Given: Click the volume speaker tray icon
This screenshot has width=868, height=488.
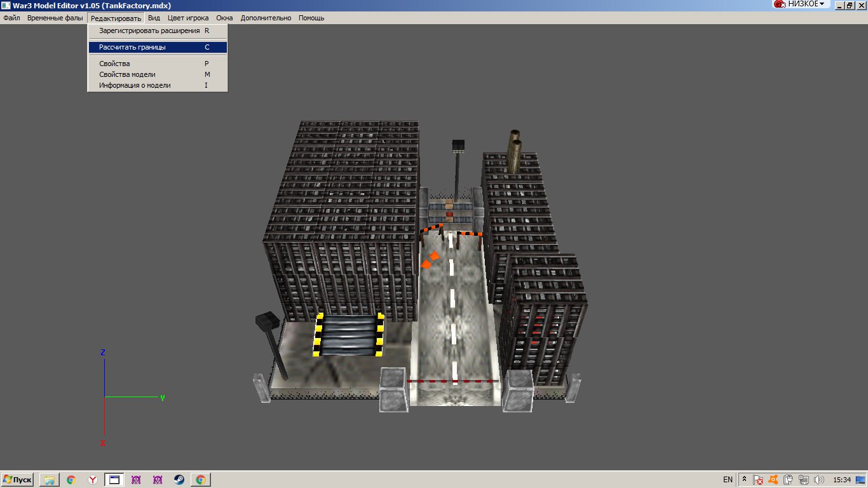Looking at the screenshot, I should click(818, 480).
